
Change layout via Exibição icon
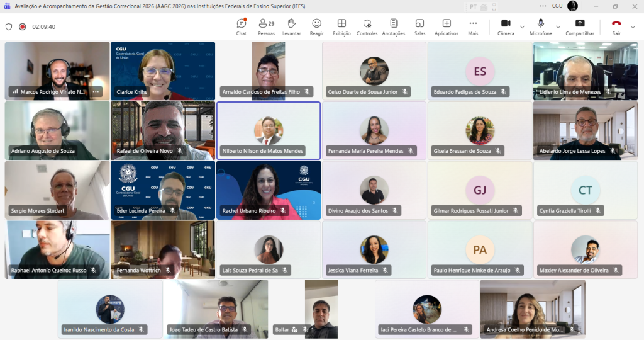pyautogui.click(x=341, y=26)
